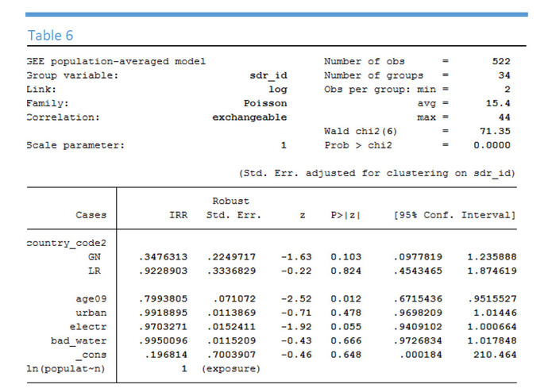Click the 'age09' row label
552x392 pixels.
coord(91,299)
